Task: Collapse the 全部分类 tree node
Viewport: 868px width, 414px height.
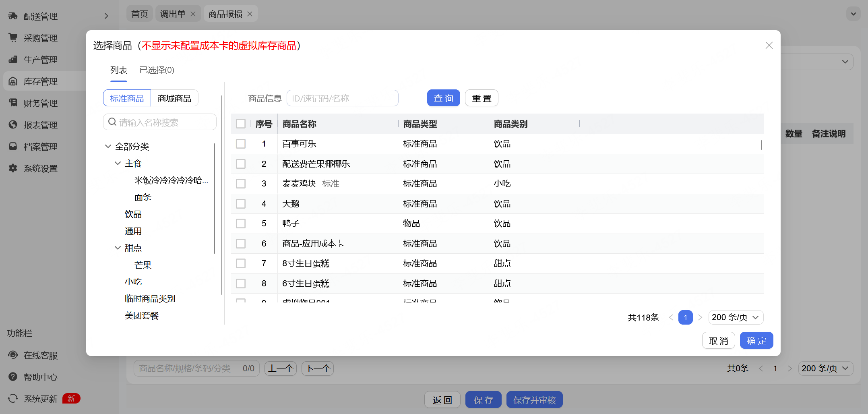Action: click(108, 146)
